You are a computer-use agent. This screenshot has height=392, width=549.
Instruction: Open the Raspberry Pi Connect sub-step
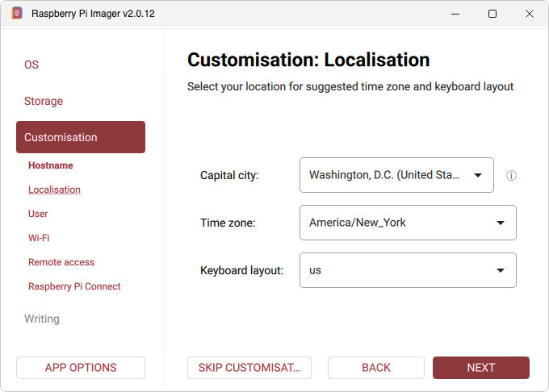(x=74, y=286)
